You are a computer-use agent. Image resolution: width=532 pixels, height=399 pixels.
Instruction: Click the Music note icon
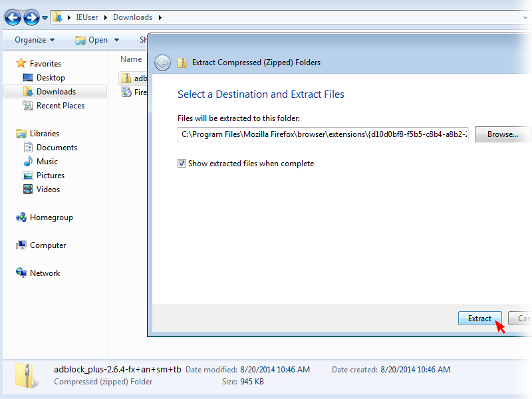click(28, 161)
